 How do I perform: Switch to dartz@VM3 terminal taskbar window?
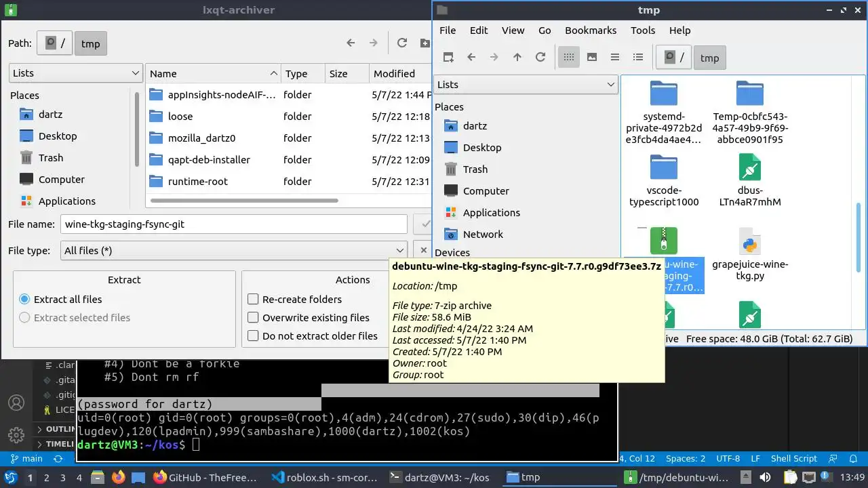coord(439,477)
